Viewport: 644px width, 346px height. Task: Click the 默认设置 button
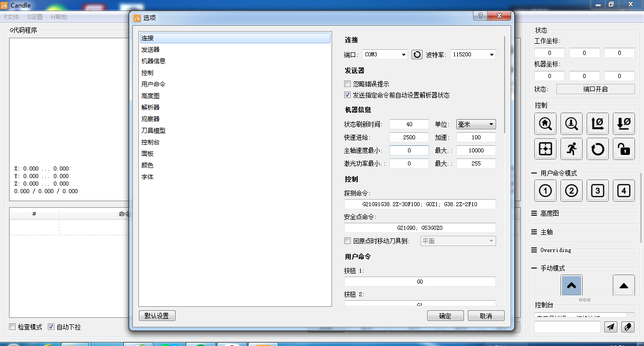(x=157, y=316)
